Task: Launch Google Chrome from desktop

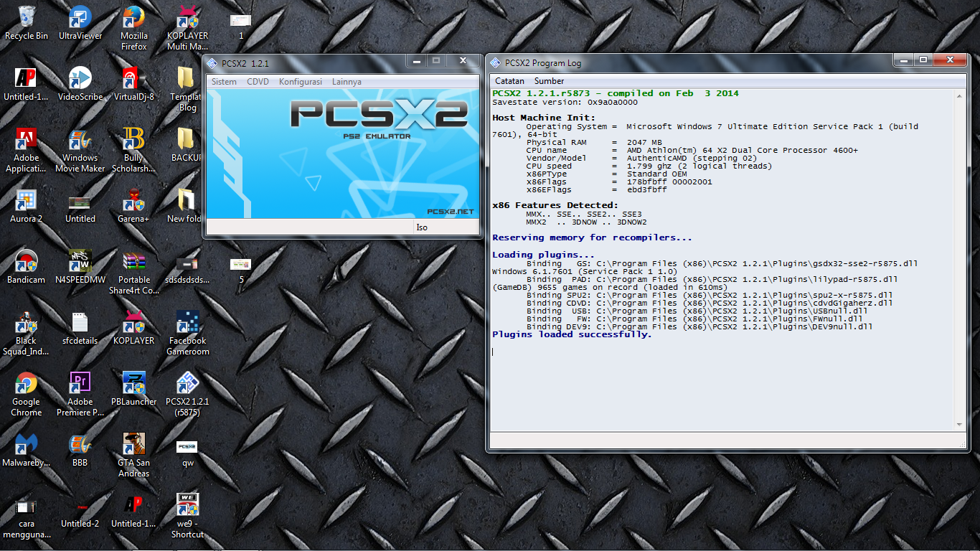Action: click(27, 394)
